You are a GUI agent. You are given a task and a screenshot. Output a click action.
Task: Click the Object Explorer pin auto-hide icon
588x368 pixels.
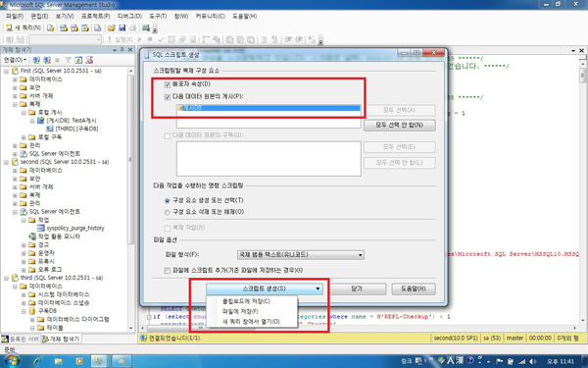[x=122, y=50]
